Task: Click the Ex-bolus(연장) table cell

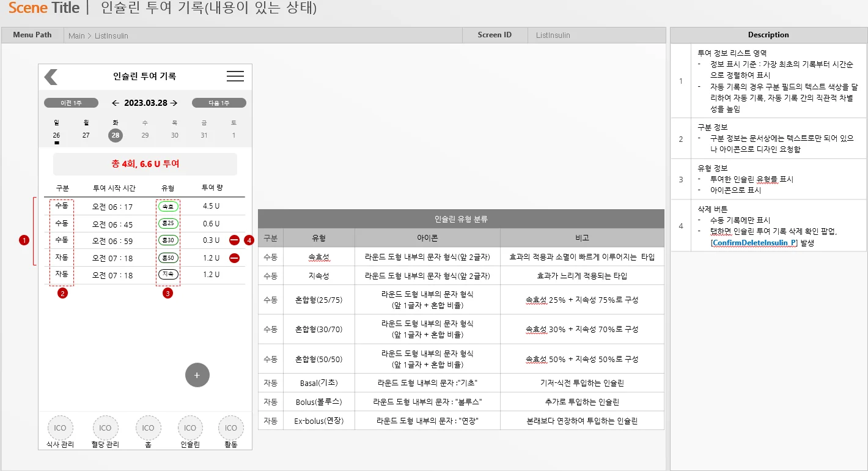Action: click(x=319, y=421)
